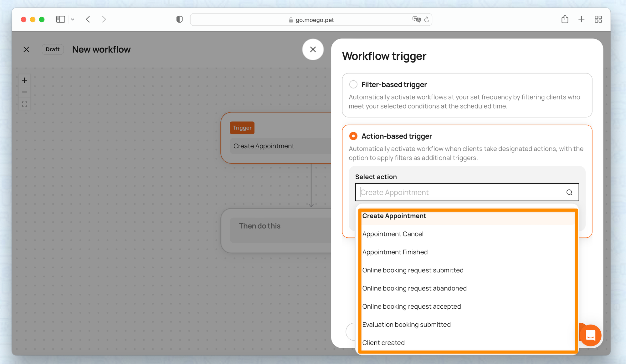626x364 pixels.
Task: Toggle Safari sidebar panel
Action: (x=60, y=19)
